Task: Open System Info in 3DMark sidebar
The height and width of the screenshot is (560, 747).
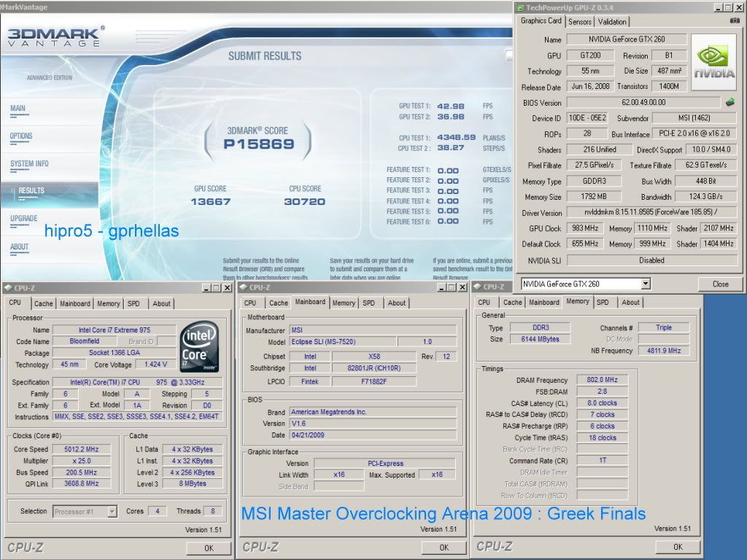Action: point(29,164)
